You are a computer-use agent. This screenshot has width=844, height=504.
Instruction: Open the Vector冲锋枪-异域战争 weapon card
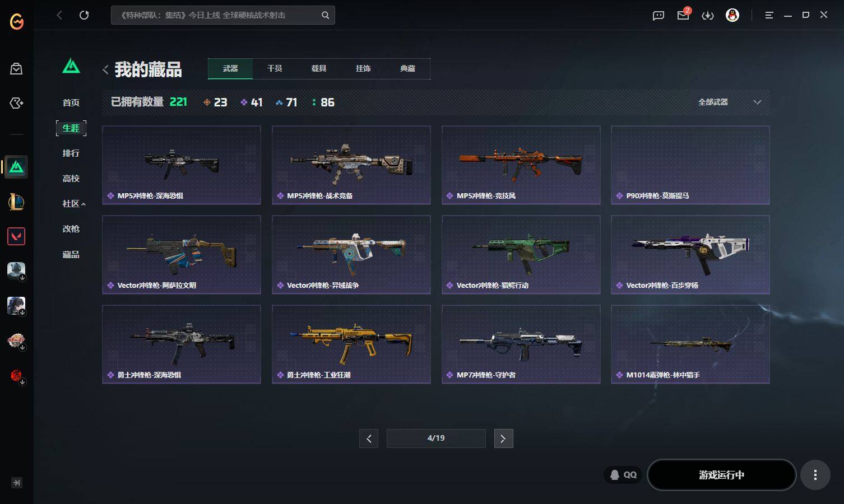[351, 255]
